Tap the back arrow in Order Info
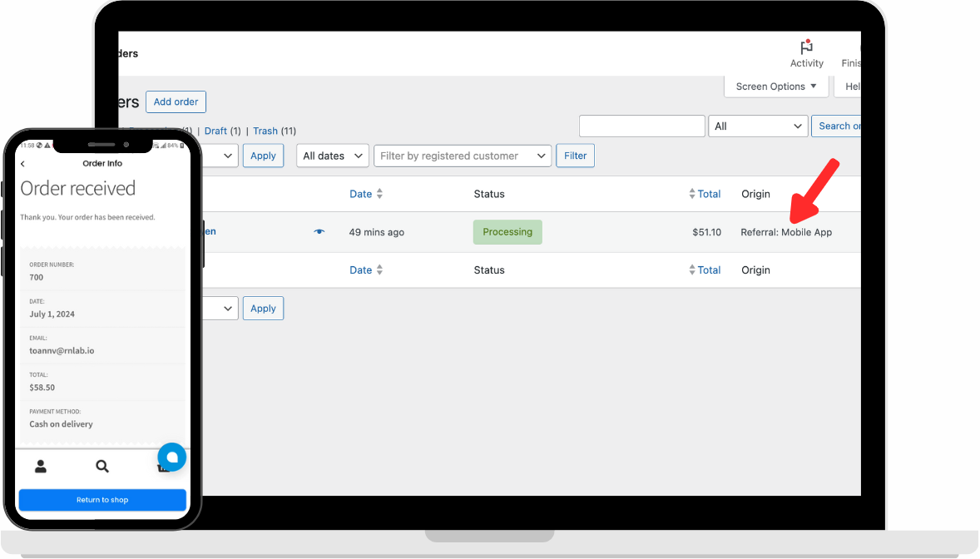Image resolution: width=980 pixels, height=559 pixels. (x=23, y=164)
